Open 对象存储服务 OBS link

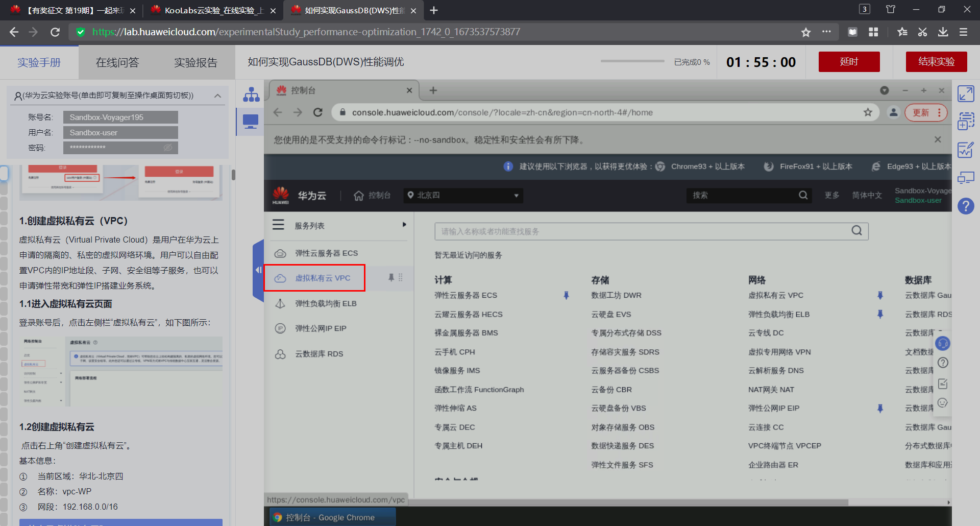pos(623,427)
